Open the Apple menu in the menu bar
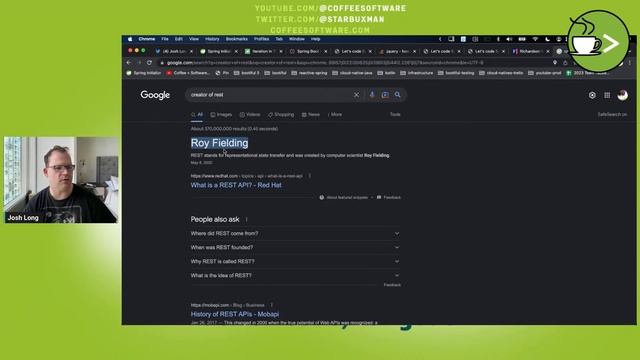Image resolution: width=640 pixels, height=360 pixels. click(x=130, y=39)
